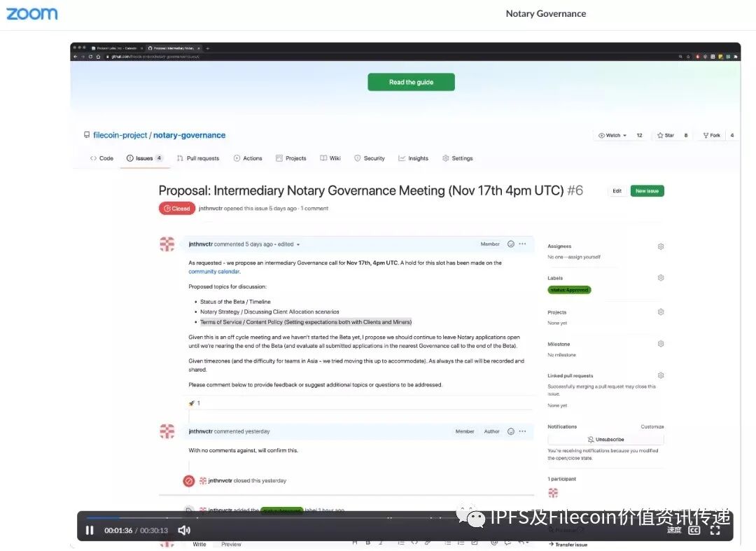Open the Projects sidebar settings gear

pyautogui.click(x=661, y=312)
